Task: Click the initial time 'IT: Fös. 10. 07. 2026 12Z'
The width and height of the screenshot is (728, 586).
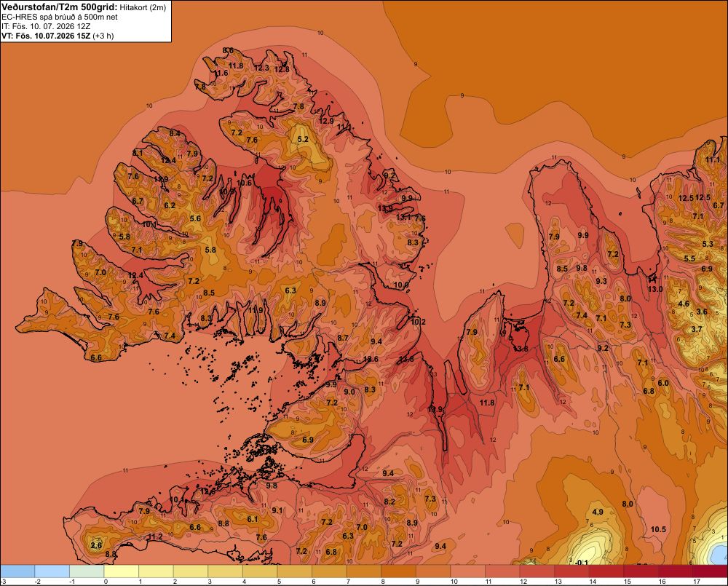Action: click(46, 26)
